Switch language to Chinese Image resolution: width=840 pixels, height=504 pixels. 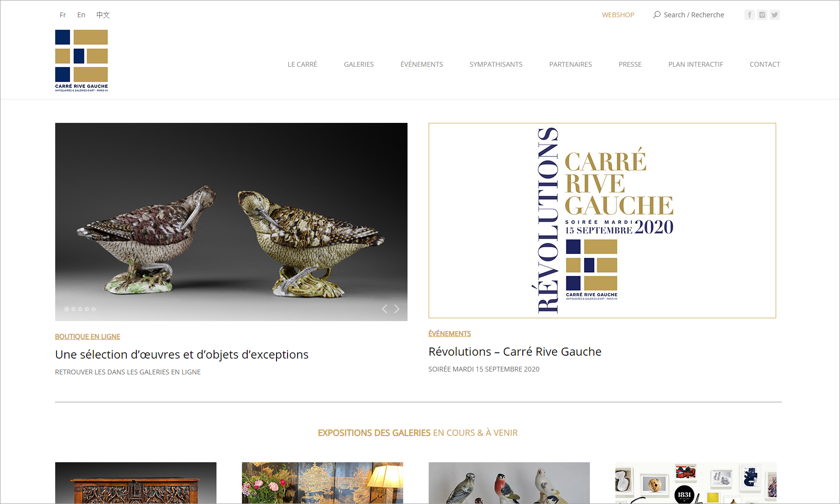tap(103, 15)
